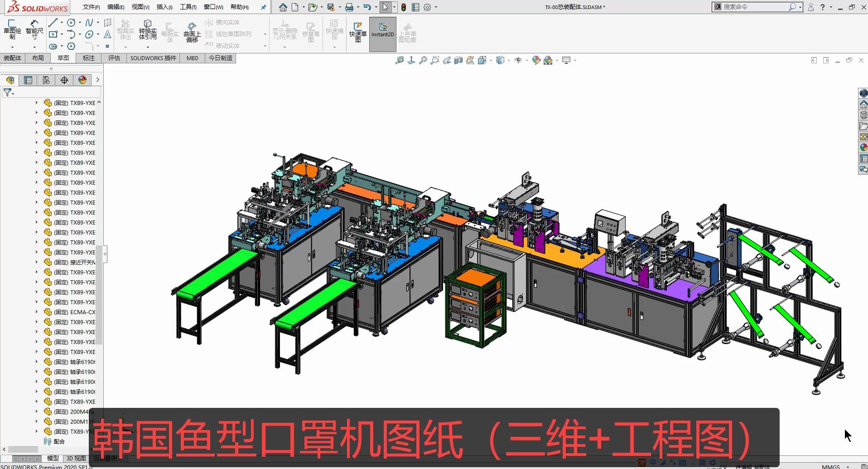Click Edit Appearance in view toolbar
868x469 pixels.
coord(536,60)
